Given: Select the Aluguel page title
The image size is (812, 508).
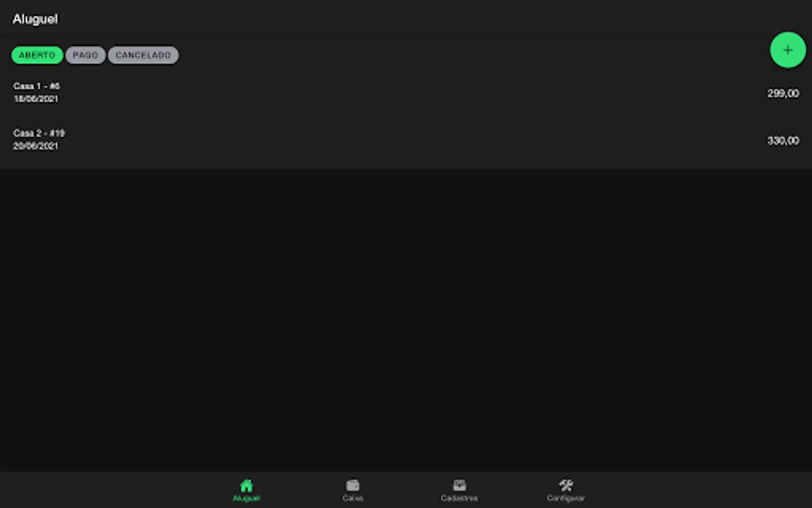Looking at the screenshot, I should (x=35, y=19).
